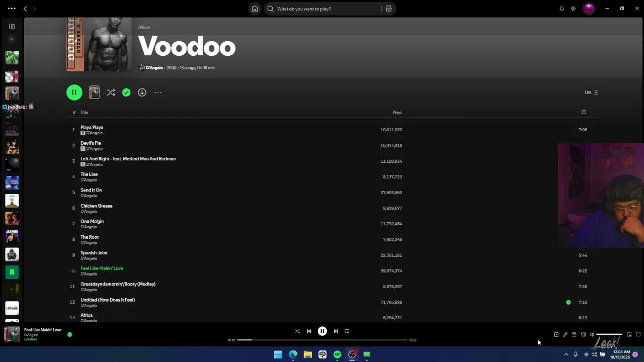The width and height of the screenshot is (644, 362).
Task: Skip to the next track
Action: (336, 331)
